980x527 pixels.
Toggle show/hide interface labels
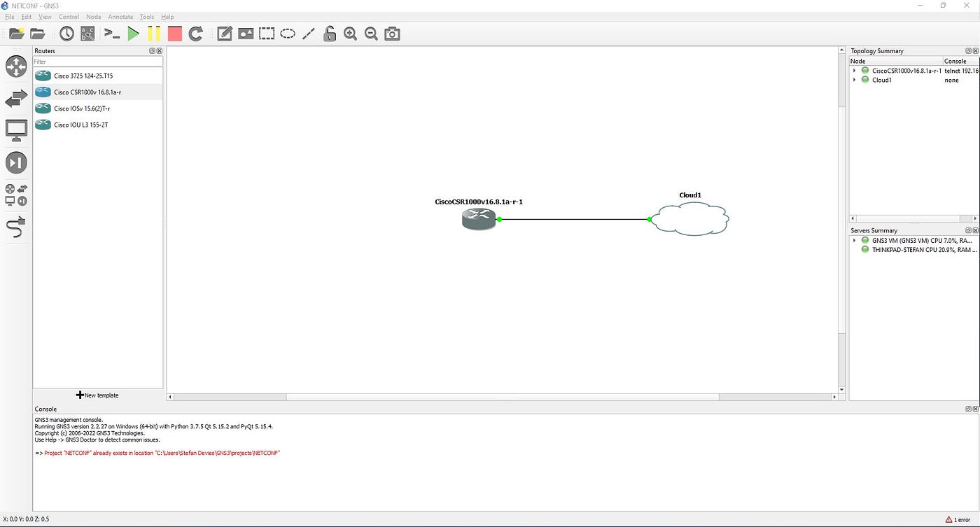click(x=87, y=34)
